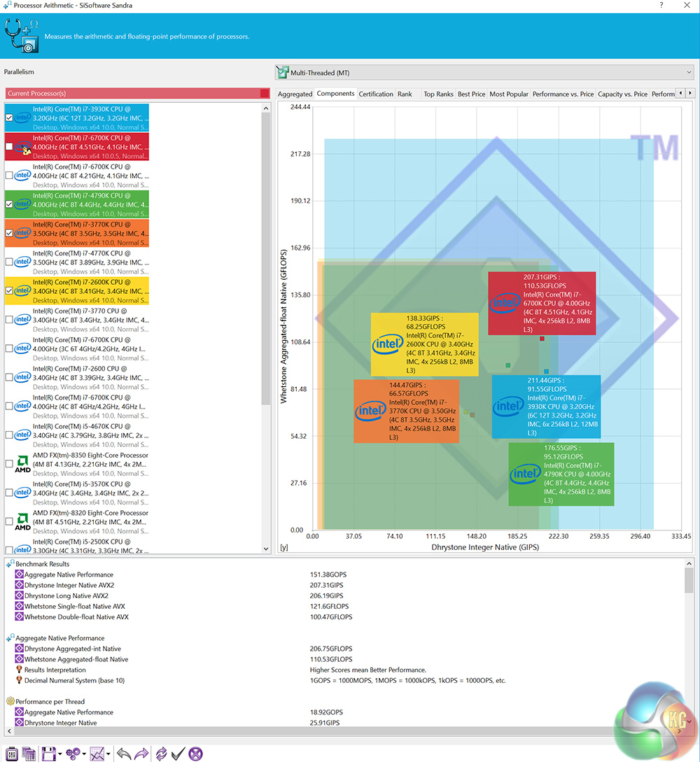Click the orange i7-3770K chart label
The width and height of the screenshot is (700, 762).
(x=407, y=411)
